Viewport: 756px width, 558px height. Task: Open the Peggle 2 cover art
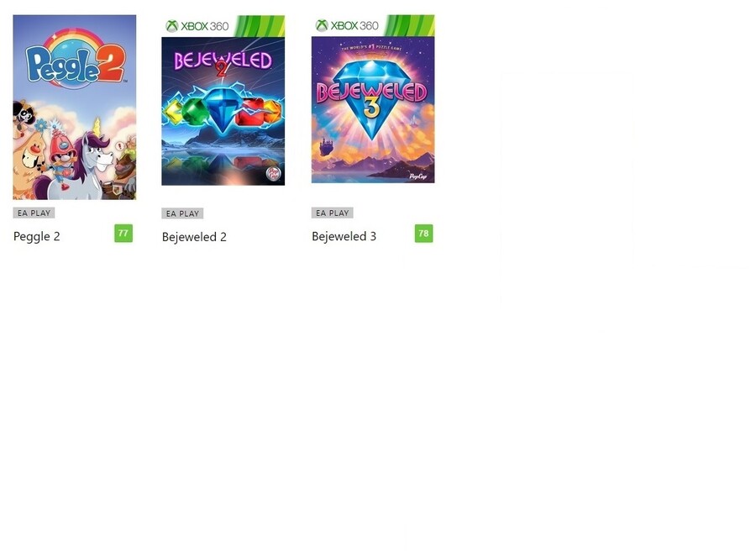pyautogui.click(x=74, y=107)
